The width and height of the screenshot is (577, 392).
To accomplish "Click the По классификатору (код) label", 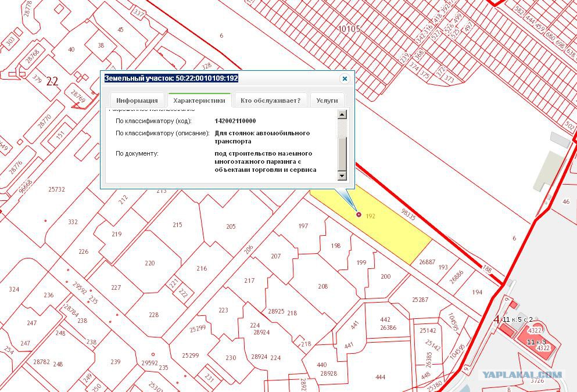I will pos(153,121).
